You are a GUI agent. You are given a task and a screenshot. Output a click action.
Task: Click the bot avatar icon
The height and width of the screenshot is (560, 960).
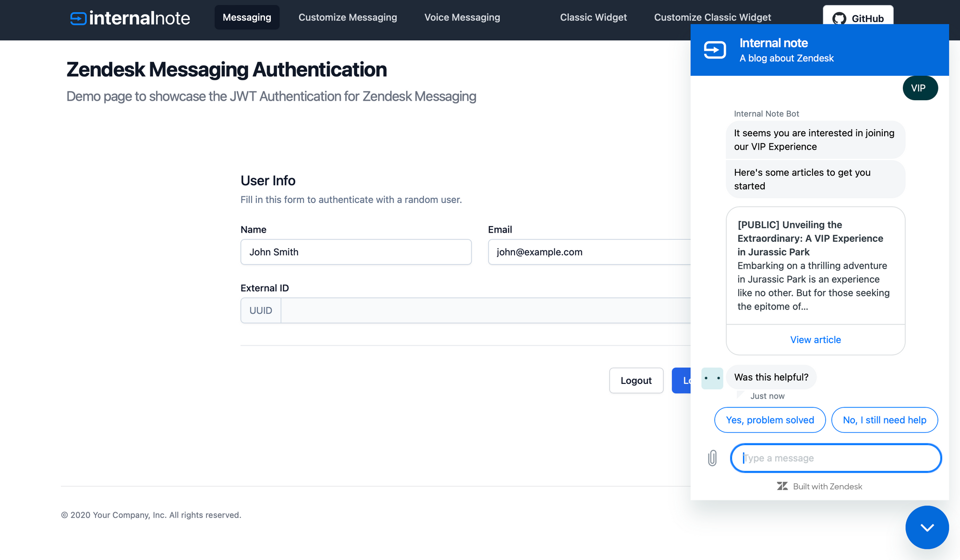point(712,378)
